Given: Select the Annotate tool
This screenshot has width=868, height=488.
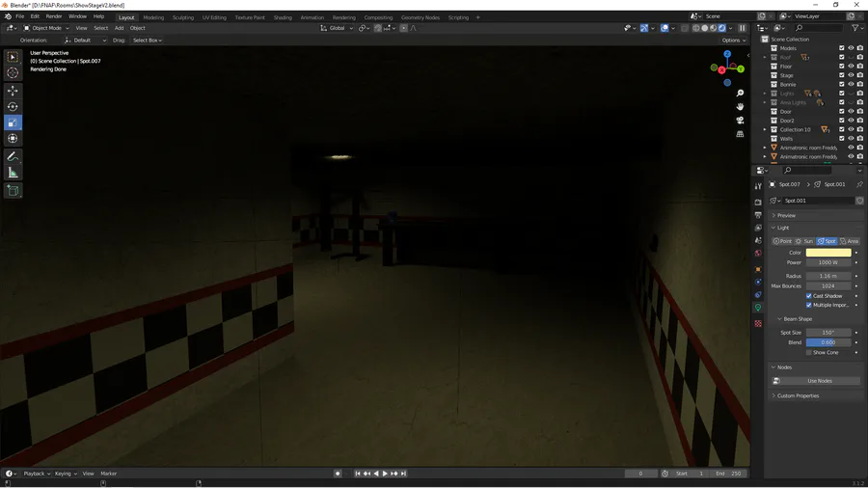Looking at the screenshot, I should (13, 156).
